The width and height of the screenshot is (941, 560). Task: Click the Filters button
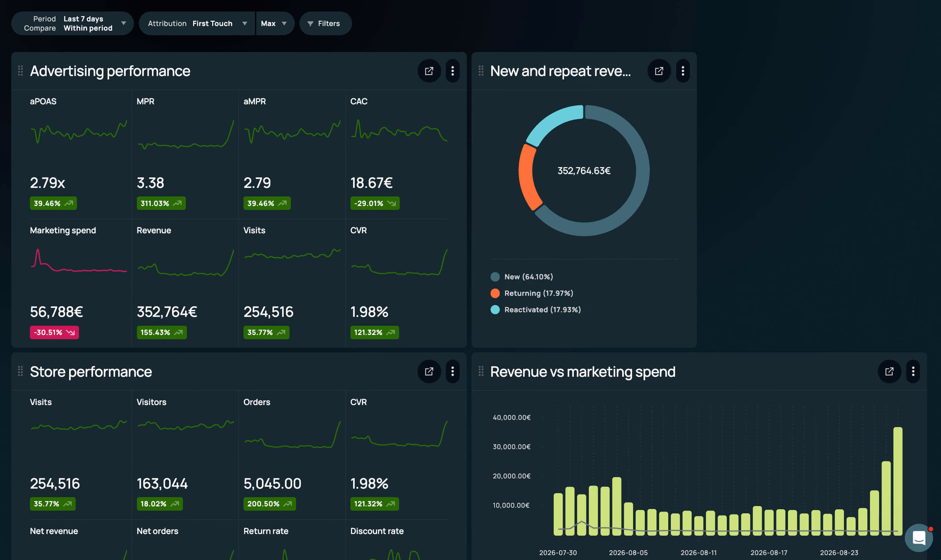tap(325, 23)
